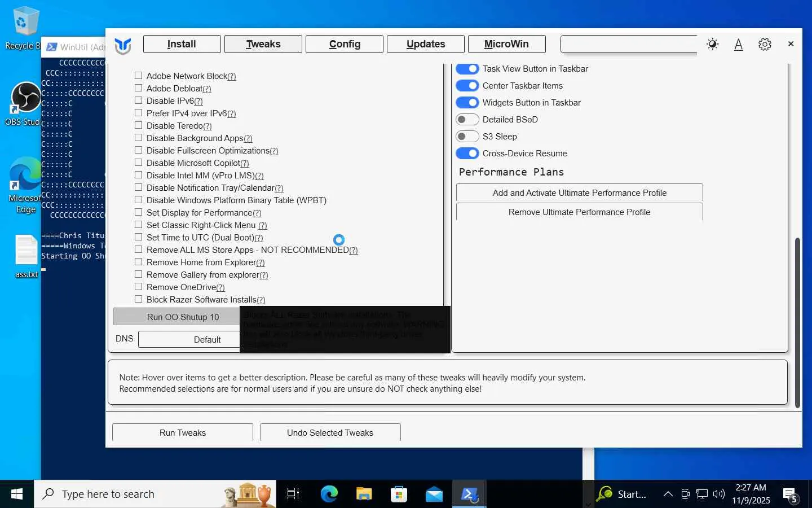The width and height of the screenshot is (812, 508).
Task: Switch to the Tweaks tab
Action: (263, 44)
